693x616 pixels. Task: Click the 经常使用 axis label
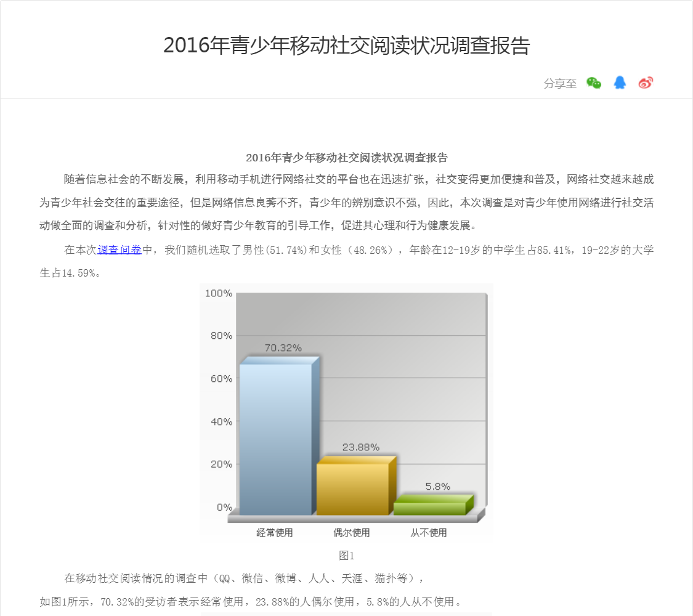click(x=275, y=532)
